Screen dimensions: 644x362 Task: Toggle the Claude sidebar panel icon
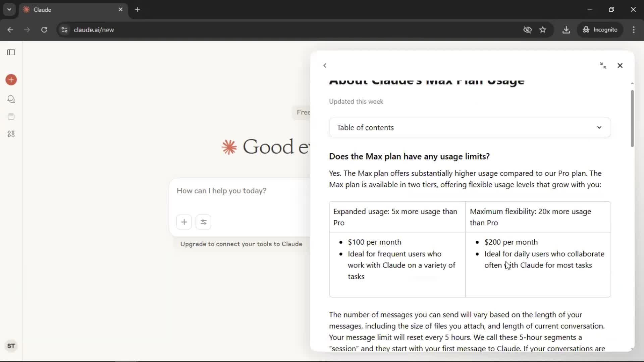tap(11, 52)
